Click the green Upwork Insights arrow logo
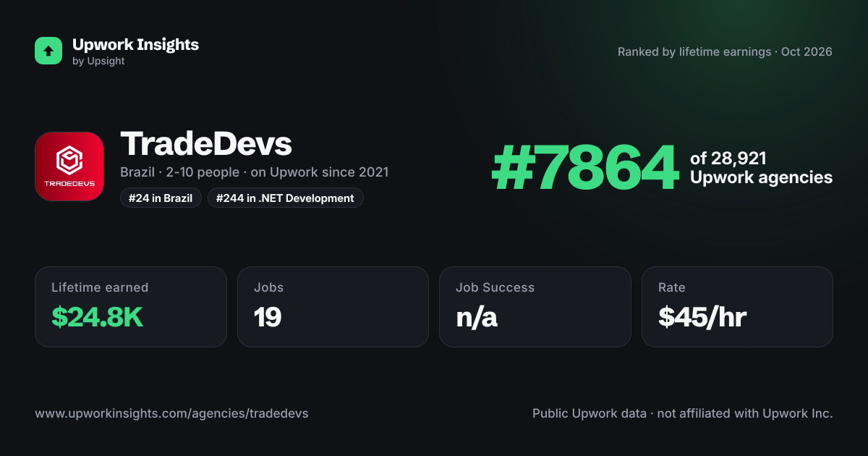Viewport: 868px width, 456px height. point(48,51)
